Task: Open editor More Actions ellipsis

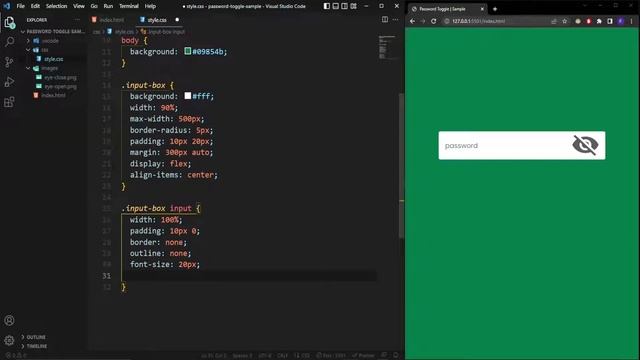Action: tap(396, 19)
